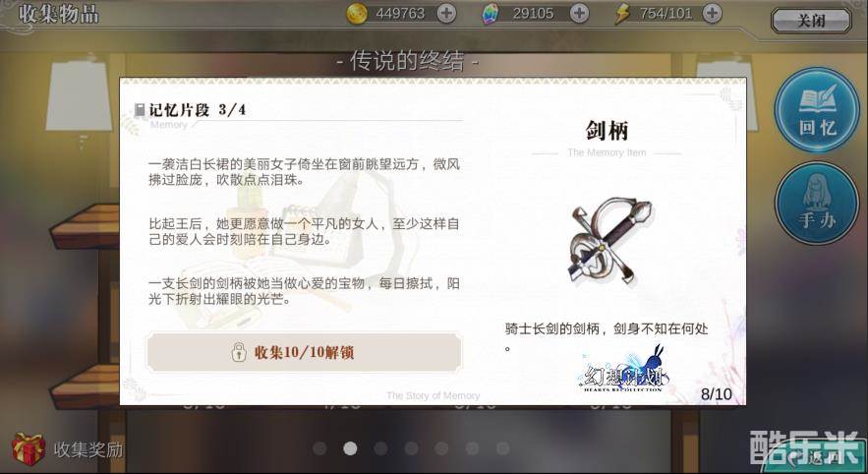Tap the gold coin currency icon
Image resolution: width=868 pixels, height=474 pixels.
coord(357,14)
